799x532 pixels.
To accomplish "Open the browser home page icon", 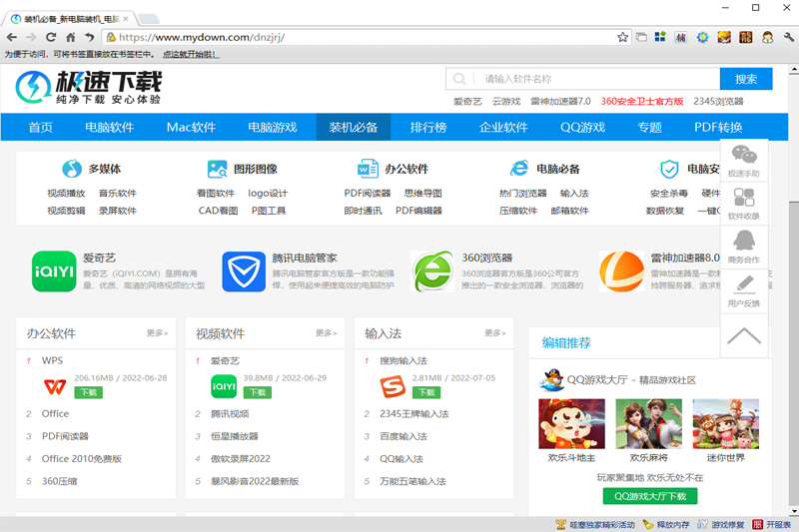I will pyautogui.click(x=71, y=37).
